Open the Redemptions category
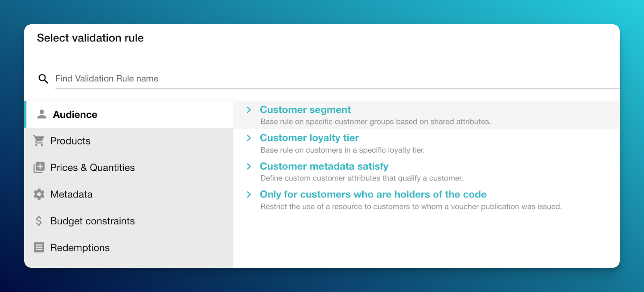Screen dimensions: 644x292 (80, 247)
